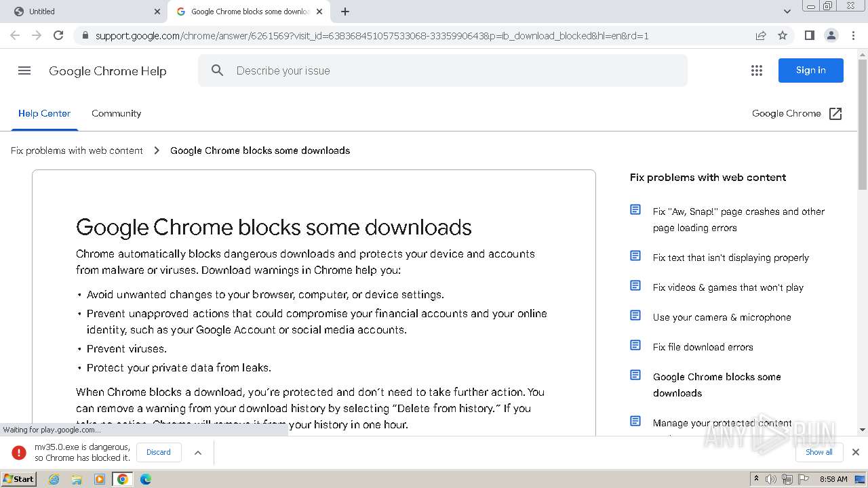868x488 pixels.
Task: Bookmark this tab with star
Action: point(783,35)
